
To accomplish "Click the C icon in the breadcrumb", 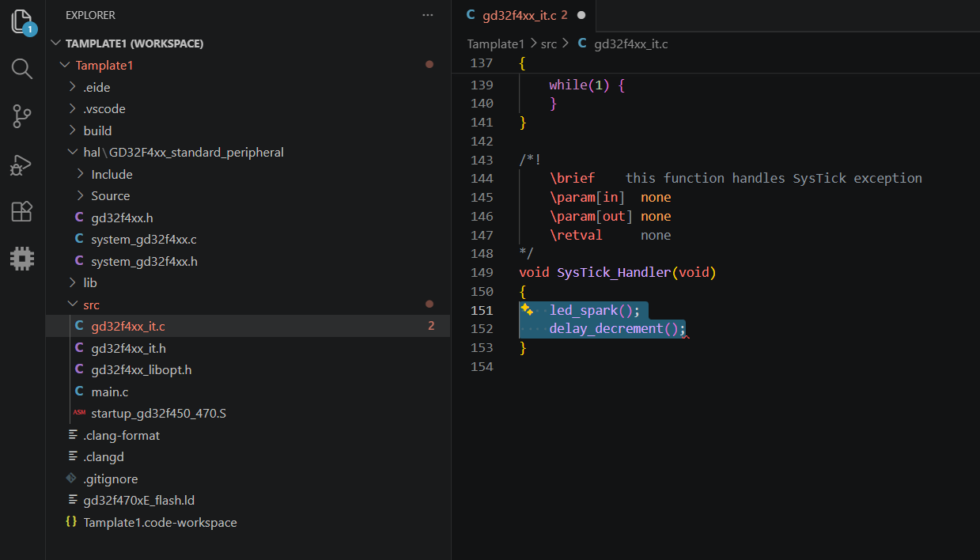I will (582, 44).
